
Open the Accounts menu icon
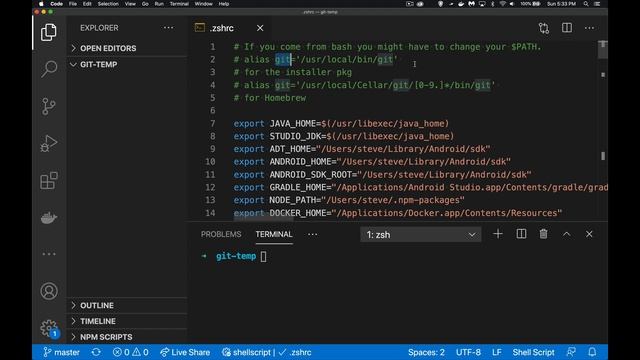click(49, 291)
